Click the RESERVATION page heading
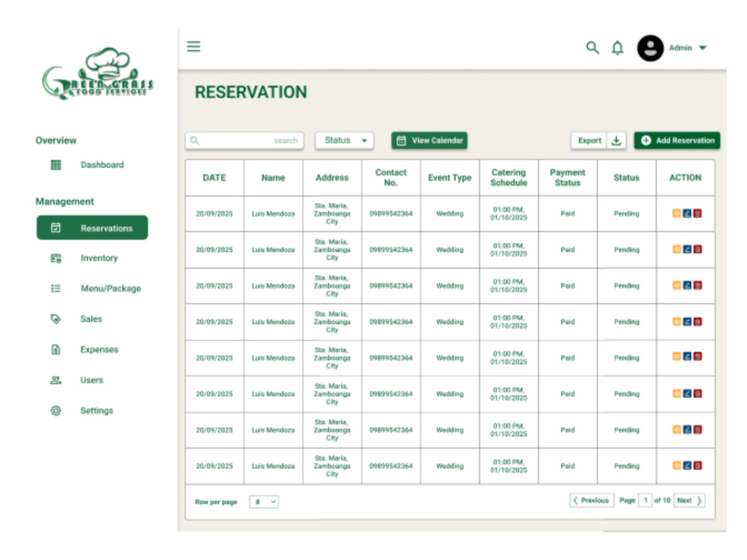The height and width of the screenshot is (560, 747). tap(251, 93)
